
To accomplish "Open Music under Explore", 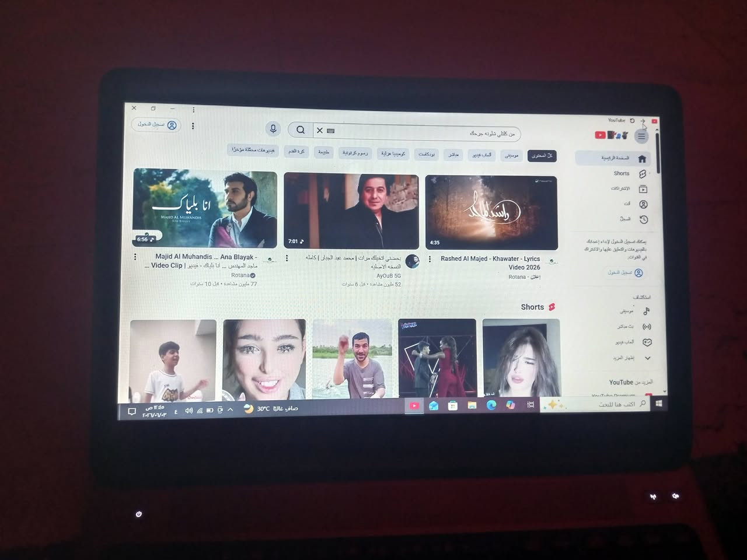I will (x=634, y=311).
